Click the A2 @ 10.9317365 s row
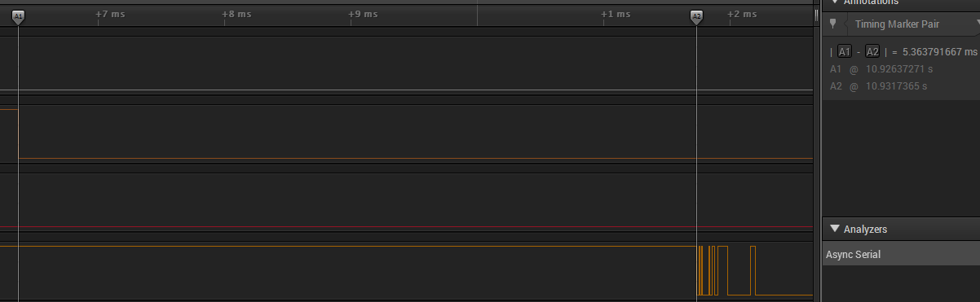Viewport: 980px width, 302px height. [878, 86]
